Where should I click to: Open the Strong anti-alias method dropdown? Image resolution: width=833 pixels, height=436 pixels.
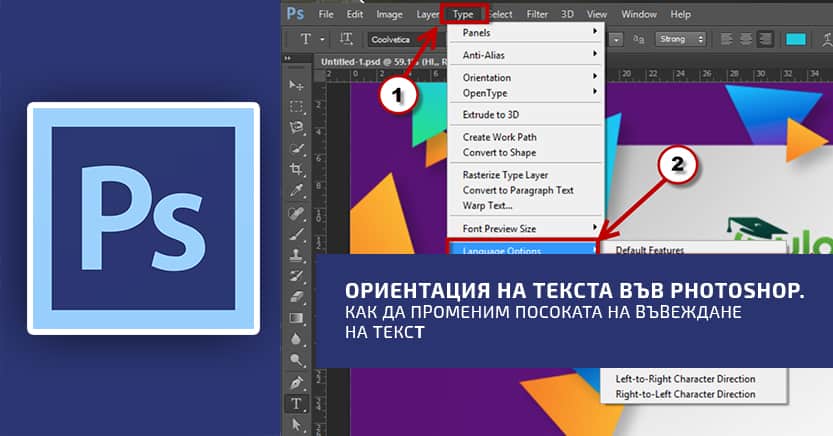pyautogui.click(x=681, y=39)
